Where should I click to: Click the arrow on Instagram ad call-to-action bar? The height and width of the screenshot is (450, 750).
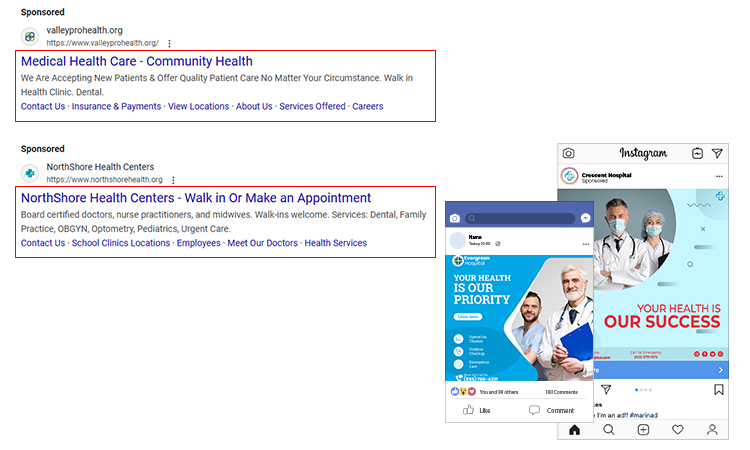click(x=720, y=370)
